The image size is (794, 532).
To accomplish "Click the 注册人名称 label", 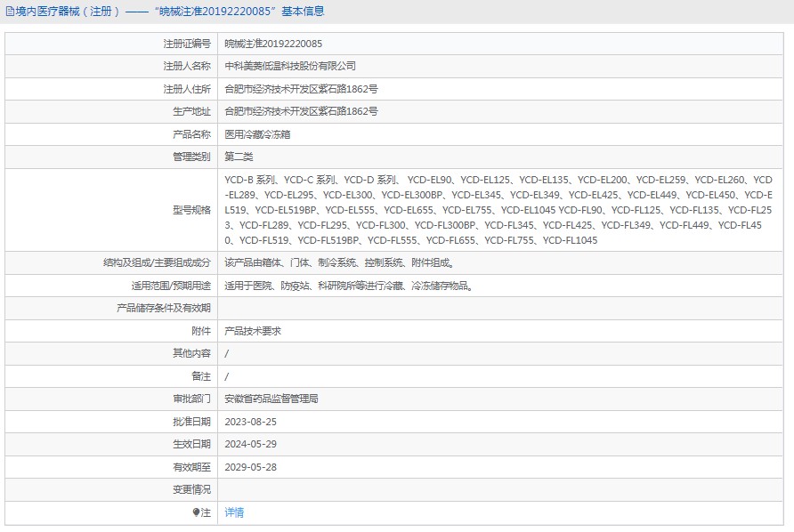I will coord(187,66).
